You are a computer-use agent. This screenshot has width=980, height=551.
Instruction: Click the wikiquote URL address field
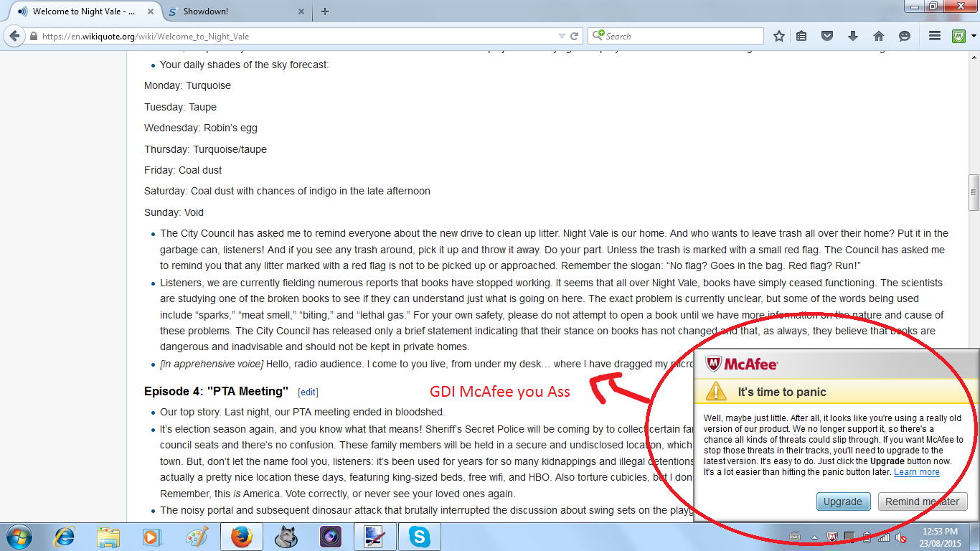[298, 36]
